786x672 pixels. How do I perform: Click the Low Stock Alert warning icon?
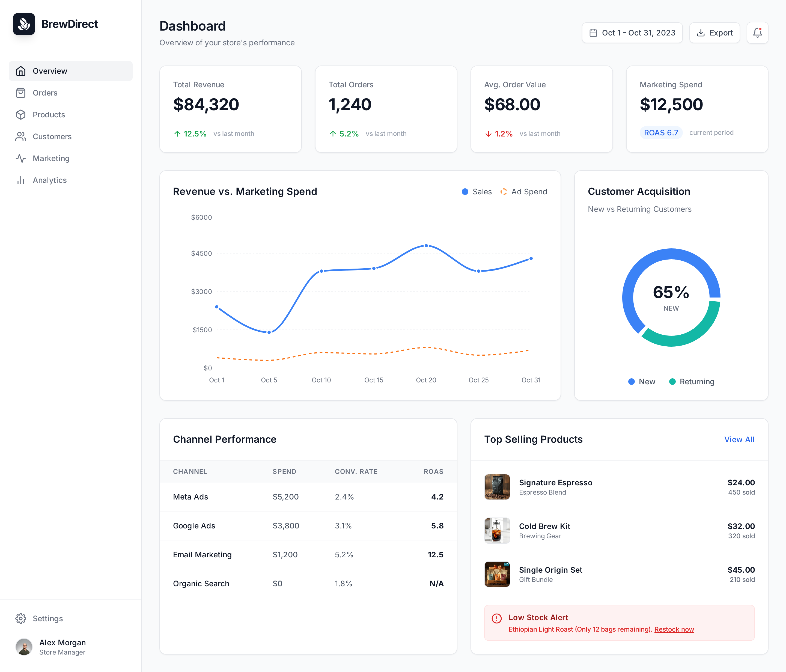pos(496,619)
